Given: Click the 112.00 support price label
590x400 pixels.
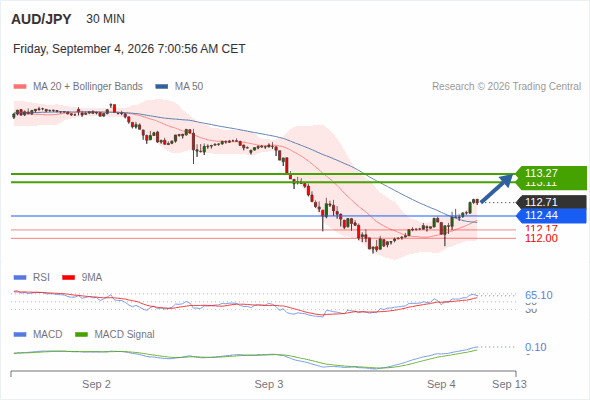Looking at the screenshot, I should pyautogui.click(x=541, y=238).
